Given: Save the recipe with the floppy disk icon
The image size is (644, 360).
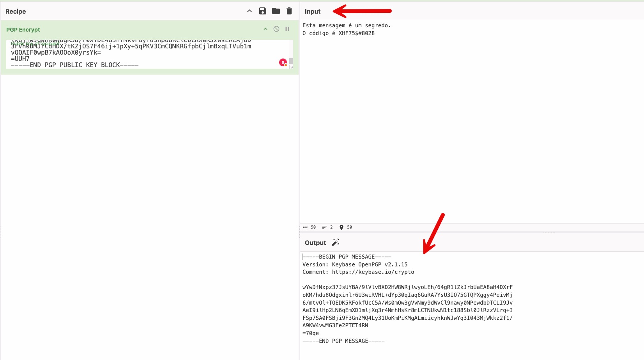Looking at the screenshot, I should tap(263, 11).
